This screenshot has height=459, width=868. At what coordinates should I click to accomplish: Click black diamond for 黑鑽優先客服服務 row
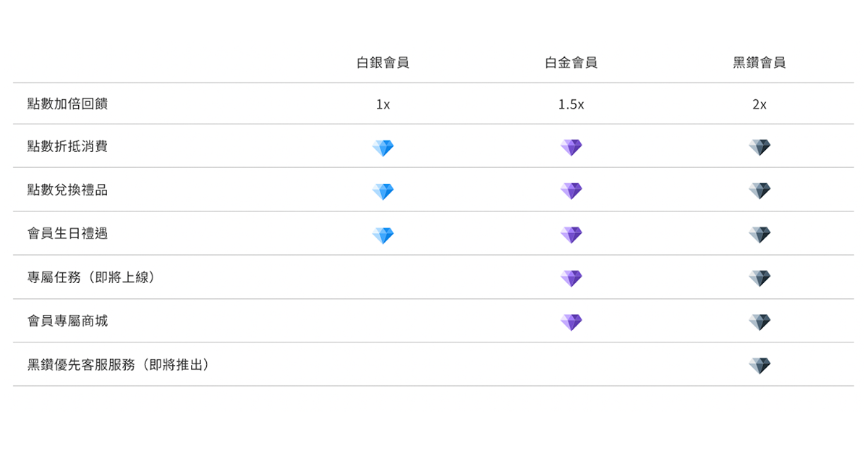tap(759, 366)
